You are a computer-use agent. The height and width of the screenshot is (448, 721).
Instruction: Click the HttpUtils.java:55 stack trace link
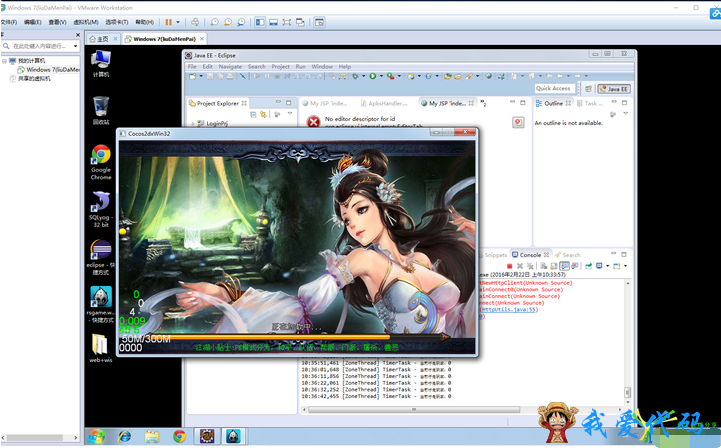pos(510,310)
